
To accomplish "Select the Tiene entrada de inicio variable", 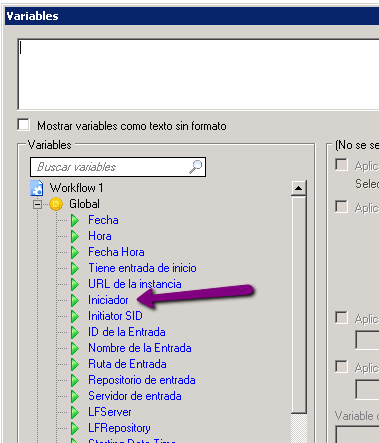I will click(x=142, y=268).
